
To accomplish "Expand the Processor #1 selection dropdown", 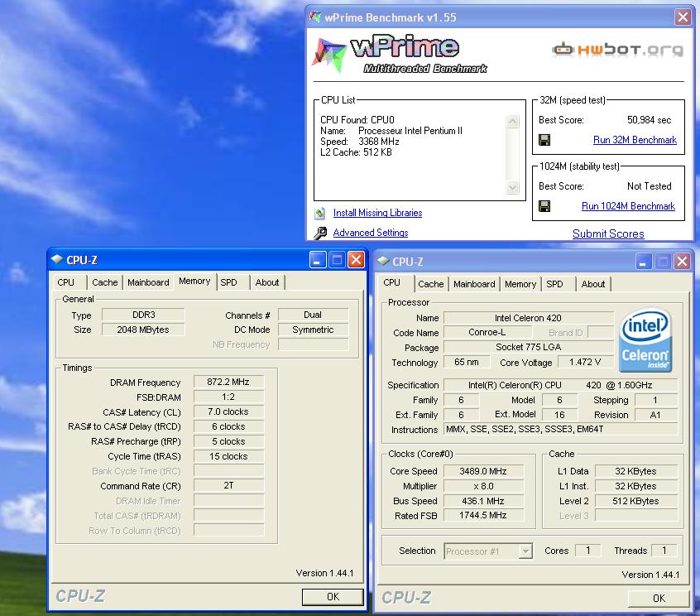I will tap(525, 551).
